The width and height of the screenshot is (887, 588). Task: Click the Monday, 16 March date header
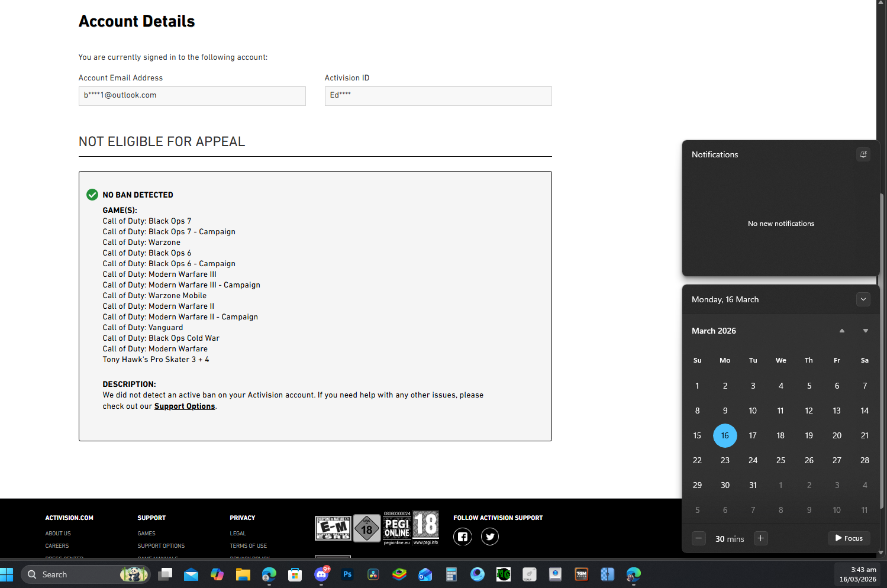click(x=725, y=299)
